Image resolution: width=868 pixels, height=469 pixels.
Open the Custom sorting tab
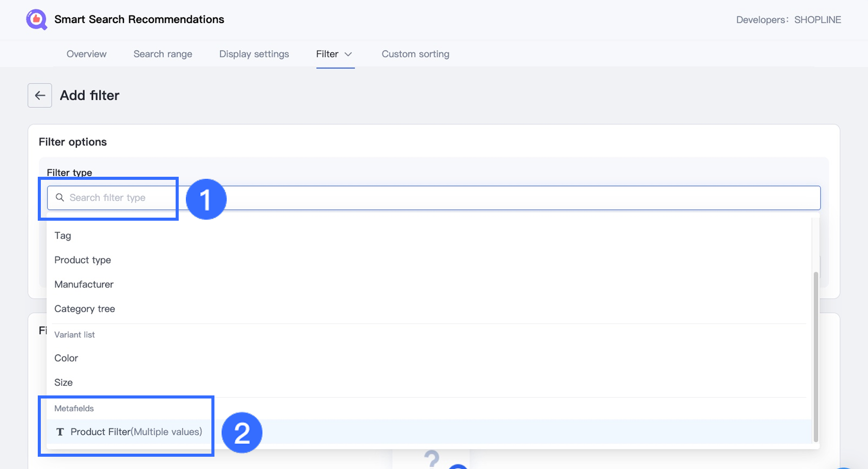(415, 54)
